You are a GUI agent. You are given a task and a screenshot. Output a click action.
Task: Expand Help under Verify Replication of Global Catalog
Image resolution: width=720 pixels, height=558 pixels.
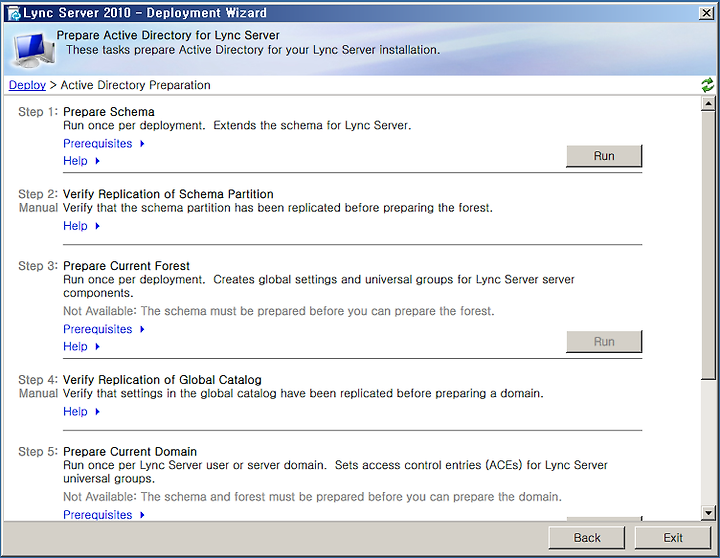[x=81, y=411]
